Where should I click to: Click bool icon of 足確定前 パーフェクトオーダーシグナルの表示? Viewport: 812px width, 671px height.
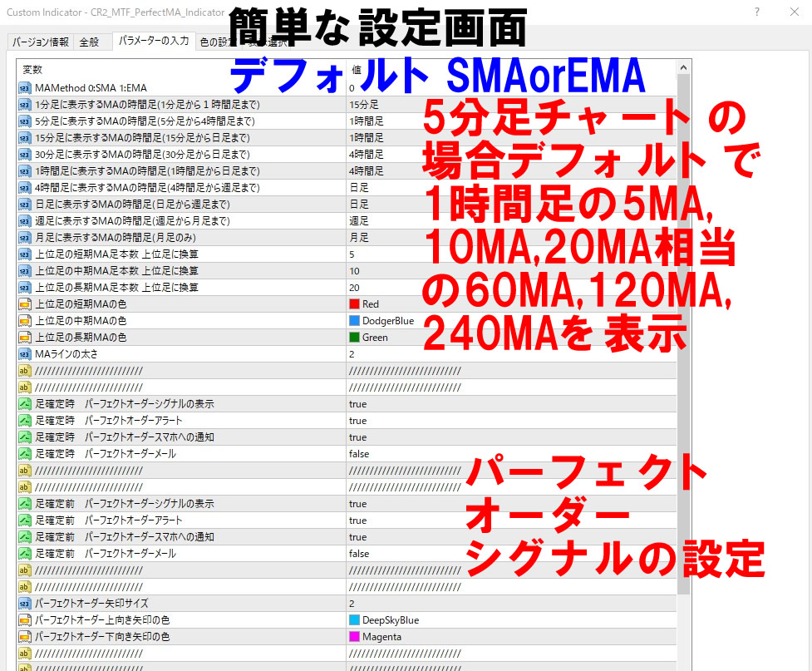point(24,504)
